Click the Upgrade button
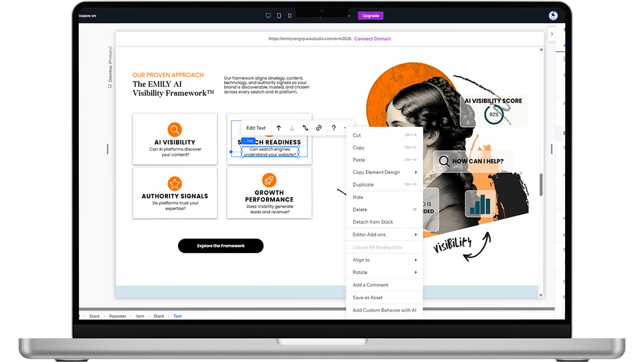The height and width of the screenshot is (362, 644). pyautogui.click(x=371, y=16)
